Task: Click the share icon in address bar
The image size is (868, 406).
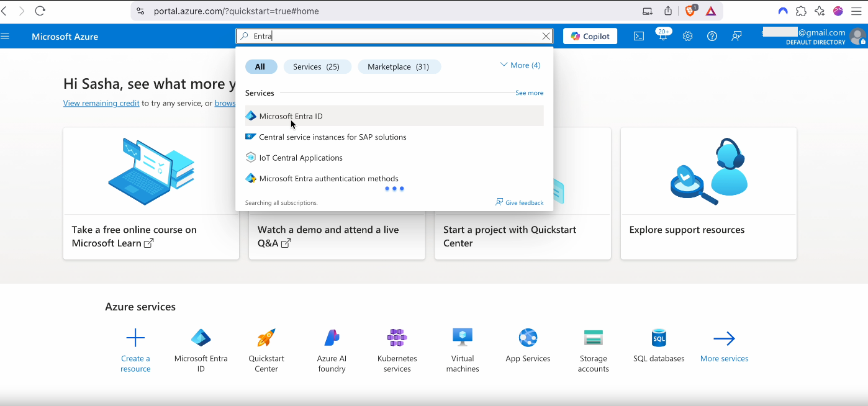Action: pos(668,11)
